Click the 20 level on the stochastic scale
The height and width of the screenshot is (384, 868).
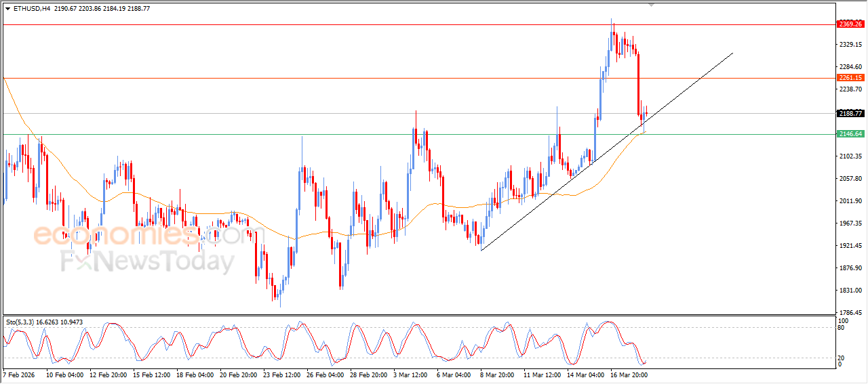pos(842,358)
